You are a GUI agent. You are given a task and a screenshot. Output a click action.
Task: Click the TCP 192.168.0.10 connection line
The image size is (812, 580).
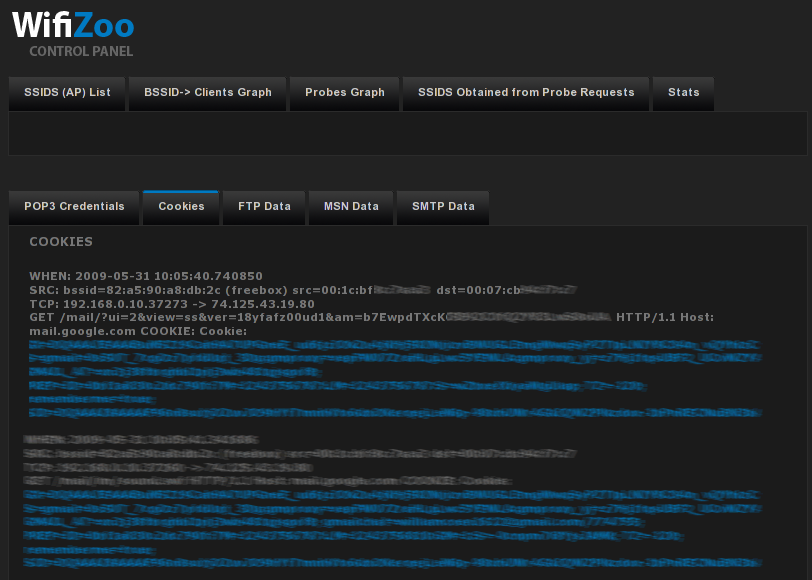[172, 303]
